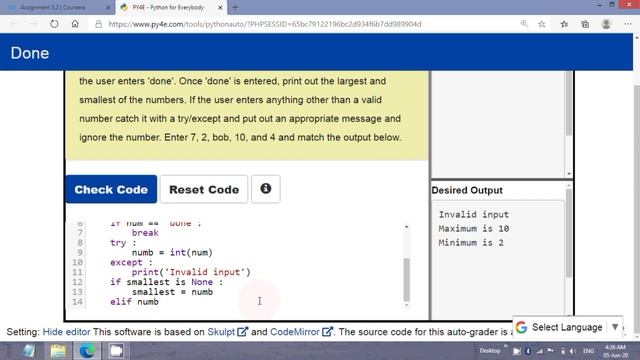Screen dimensions: 640x360
Task: Open the favorites list icon
Action: pos(564,24)
